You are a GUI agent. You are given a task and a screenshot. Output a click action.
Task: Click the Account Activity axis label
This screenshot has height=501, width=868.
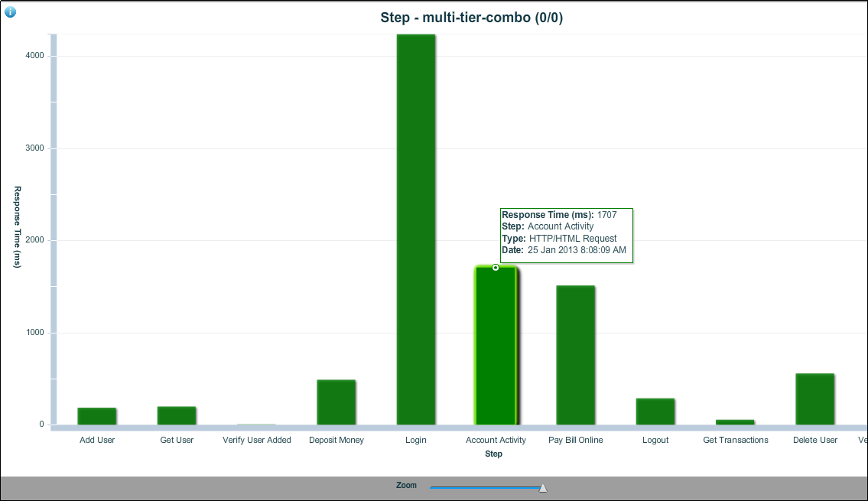pyautogui.click(x=496, y=440)
